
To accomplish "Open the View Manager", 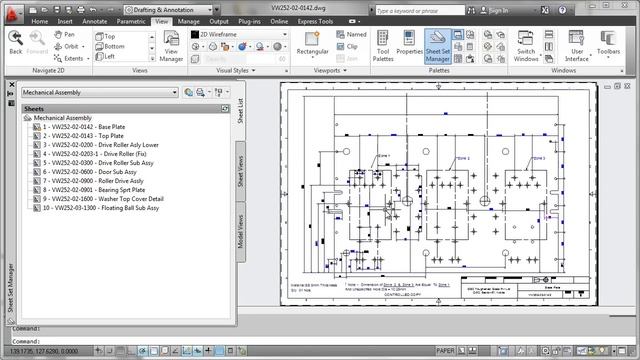I will pyautogui.click(x=171, y=46).
